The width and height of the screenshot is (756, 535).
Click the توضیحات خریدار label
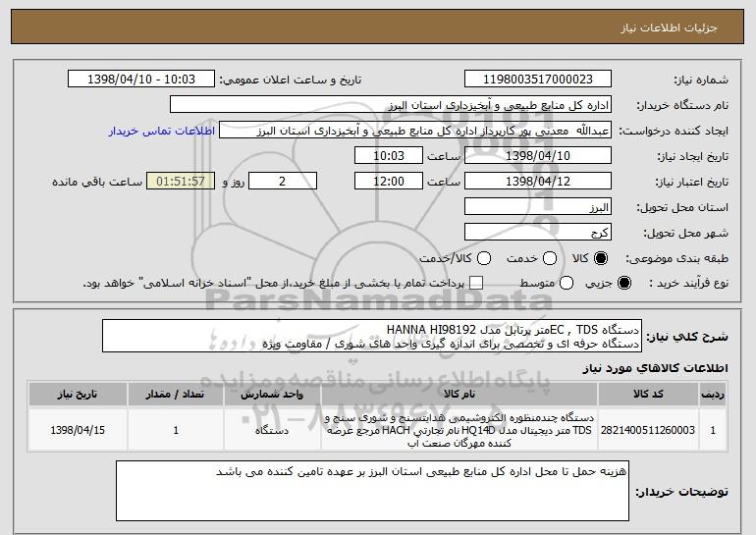tap(681, 492)
